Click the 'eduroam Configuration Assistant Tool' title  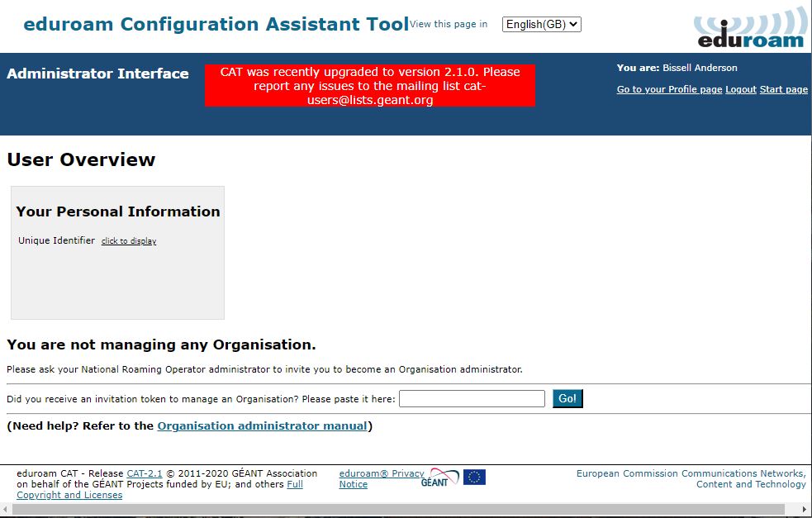coord(216,24)
